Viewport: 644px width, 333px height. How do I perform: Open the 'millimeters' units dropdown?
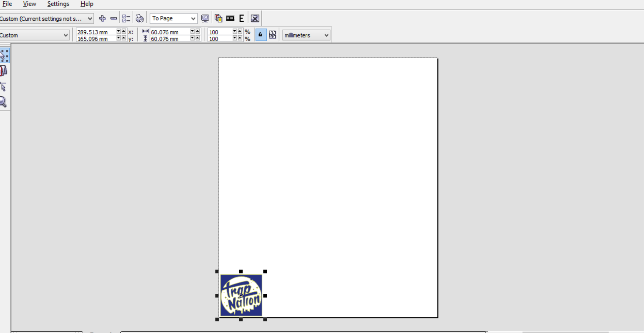(x=306, y=35)
